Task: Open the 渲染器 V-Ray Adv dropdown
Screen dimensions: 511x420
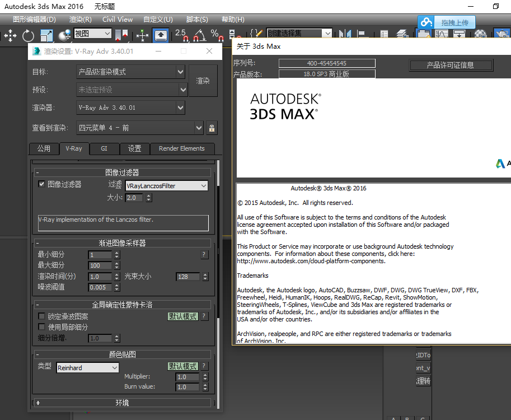Action: click(x=130, y=108)
